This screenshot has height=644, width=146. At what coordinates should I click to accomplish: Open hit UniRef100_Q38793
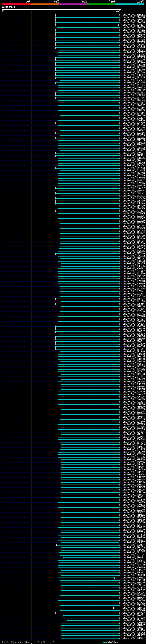tap(134, 613)
